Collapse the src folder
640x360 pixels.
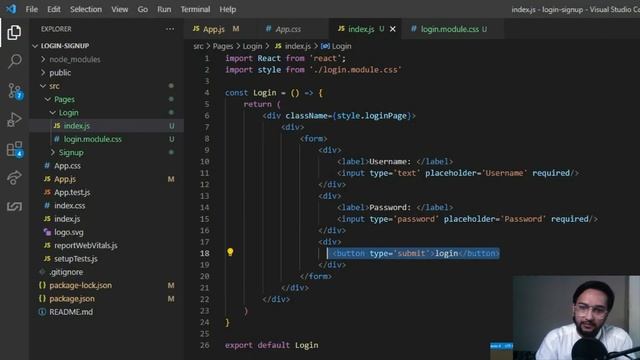pyautogui.click(x=43, y=86)
